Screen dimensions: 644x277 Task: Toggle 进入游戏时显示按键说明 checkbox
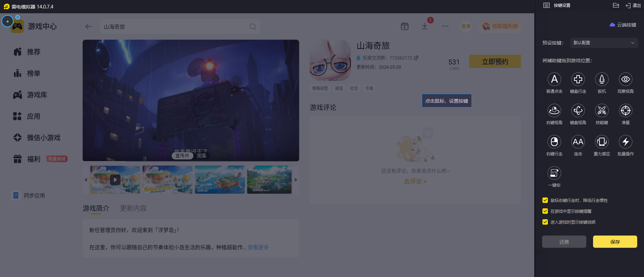coord(545,222)
